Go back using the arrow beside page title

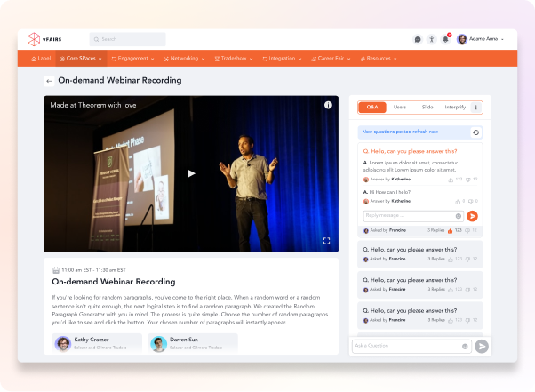(49, 81)
